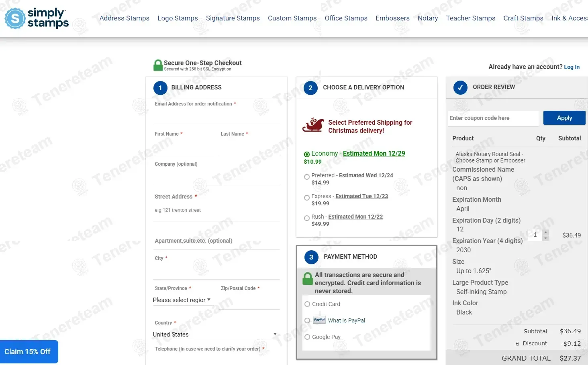Open the Country dropdown

(215, 334)
